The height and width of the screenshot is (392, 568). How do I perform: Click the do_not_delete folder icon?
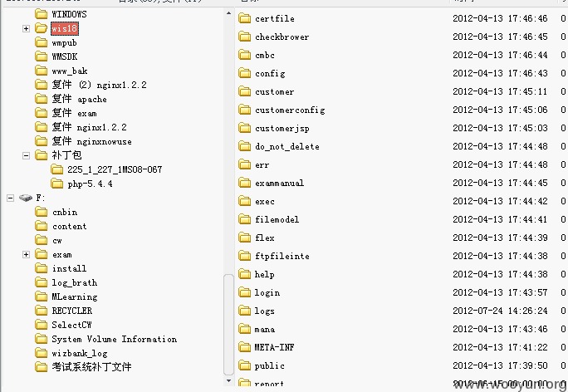[244, 146]
